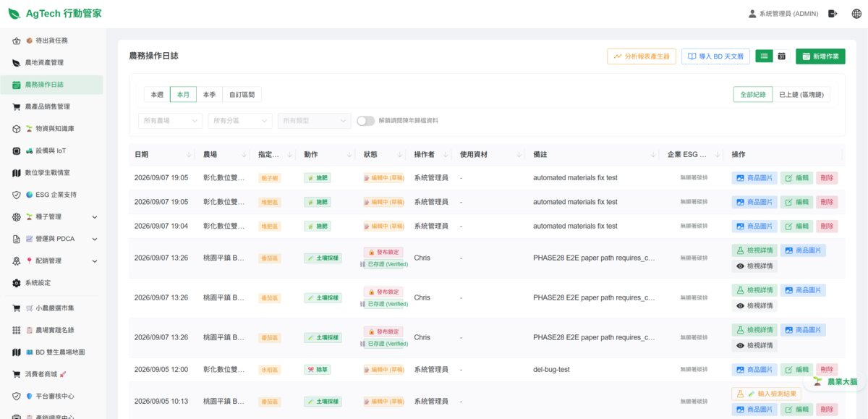Click the shield icon beside ESG 企業支持
Screen dimensions: 868x419
17,195
